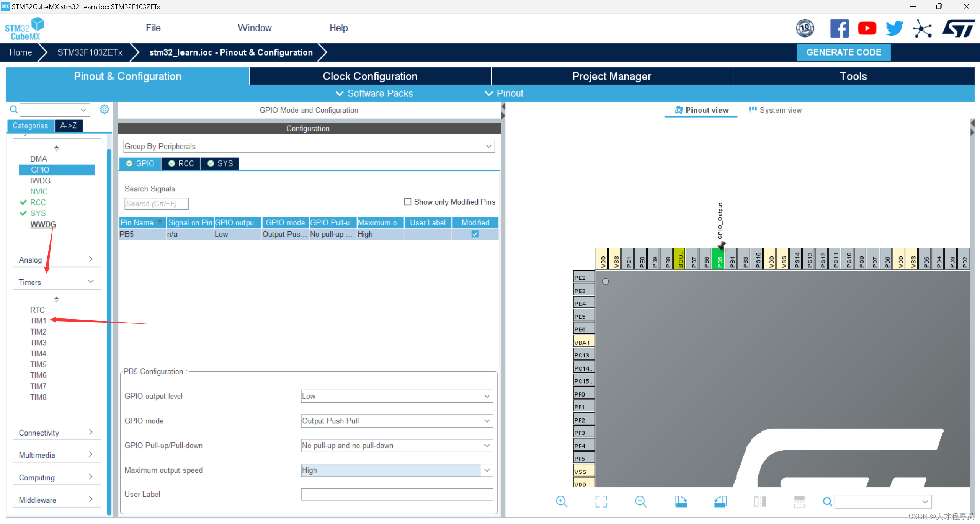This screenshot has width=980, height=524.
Task: Click the GENERATE CODE button
Action: click(x=843, y=52)
